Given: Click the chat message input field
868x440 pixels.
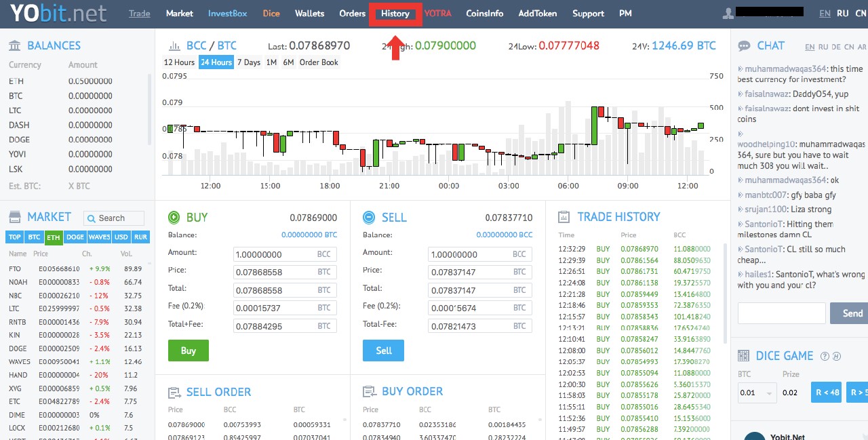Looking at the screenshot, I should click(x=781, y=313).
